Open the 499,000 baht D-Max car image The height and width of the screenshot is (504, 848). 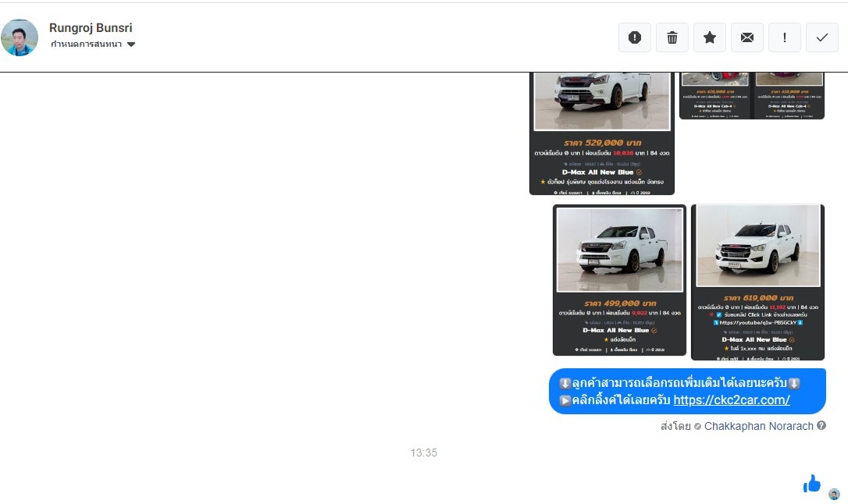click(619, 279)
